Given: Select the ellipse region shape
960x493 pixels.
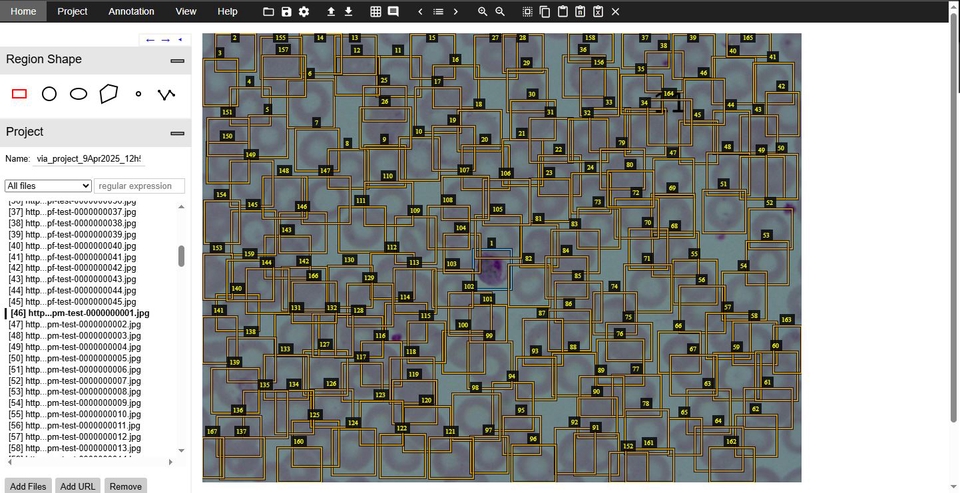Looking at the screenshot, I should point(78,94).
